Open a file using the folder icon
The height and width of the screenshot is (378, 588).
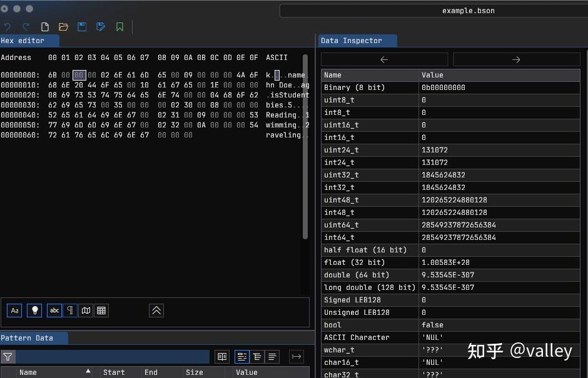[63, 27]
